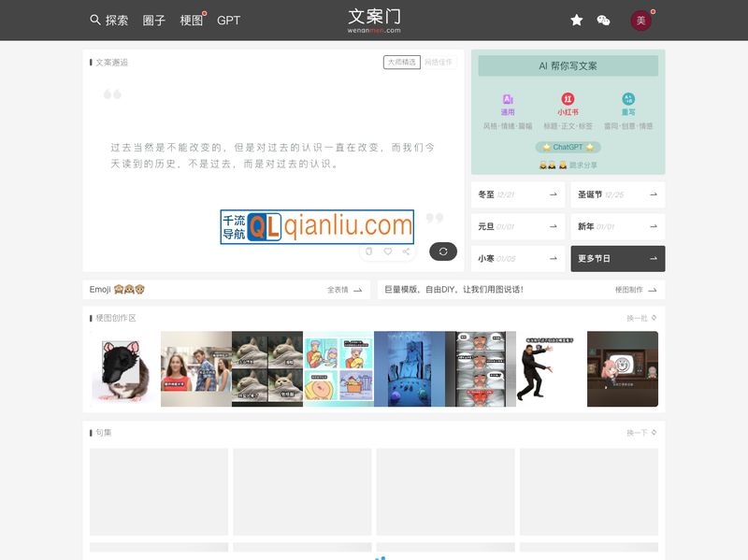This screenshot has height=560, width=748.
Task: Click 换一批 to refresh meme templates
Action: coord(641,319)
